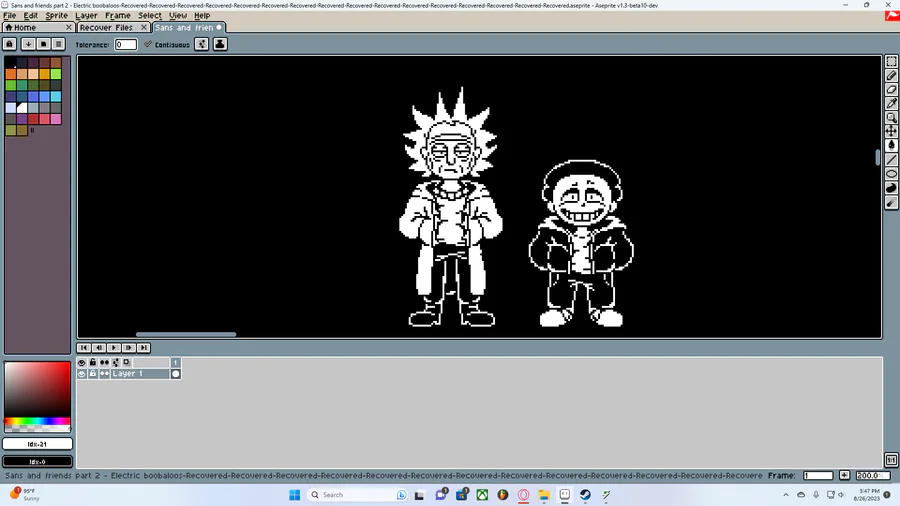Click the minimap icon at toolbar bottom
900x506 pixels.
click(891, 460)
